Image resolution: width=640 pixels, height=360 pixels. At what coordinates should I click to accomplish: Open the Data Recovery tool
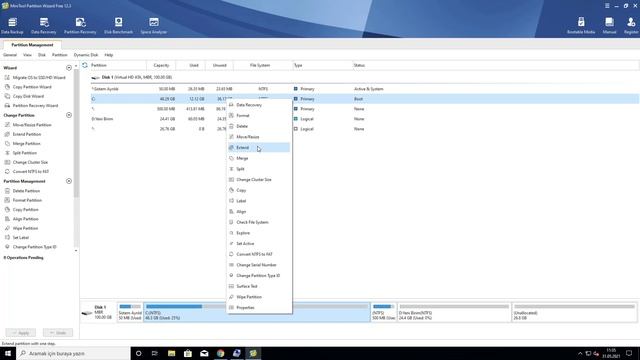pyautogui.click(x=44, y=26)
